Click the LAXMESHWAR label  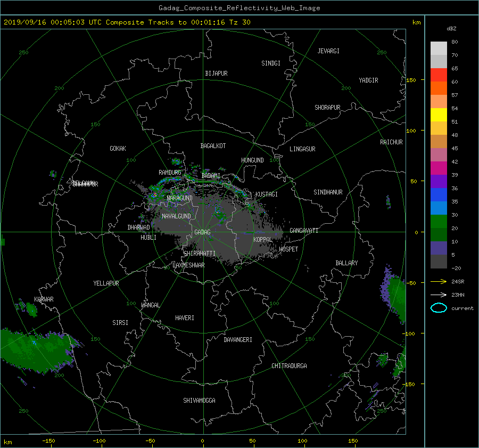point(188,265)
